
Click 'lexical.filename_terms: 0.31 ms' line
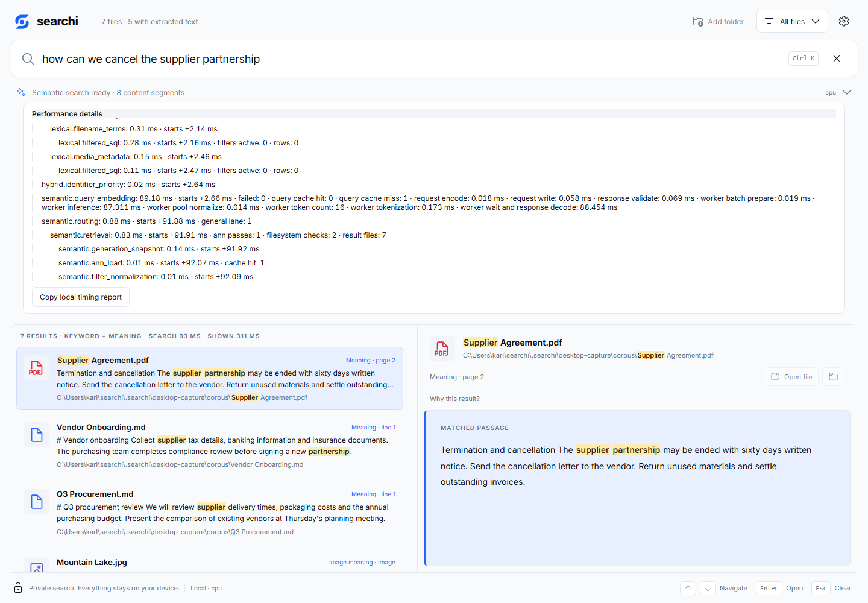(x=134, y=129)
